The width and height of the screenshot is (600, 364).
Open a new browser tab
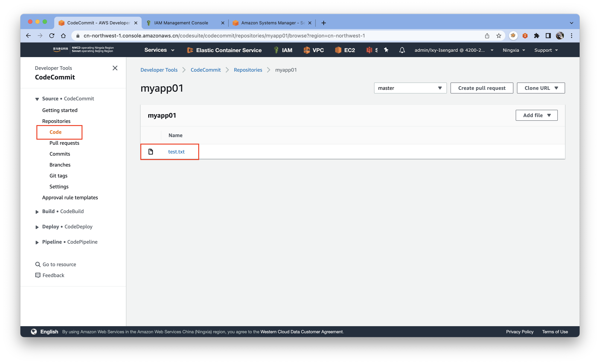[323, 23]
